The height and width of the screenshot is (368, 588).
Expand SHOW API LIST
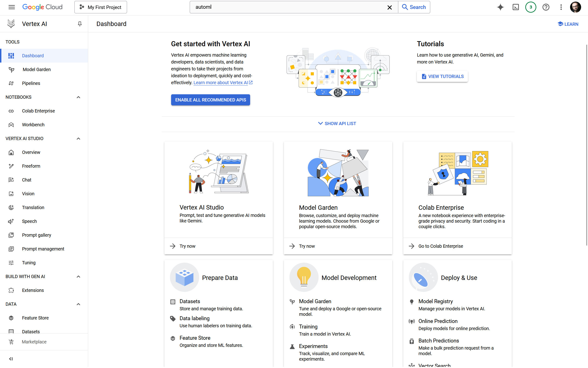[337, 124]
